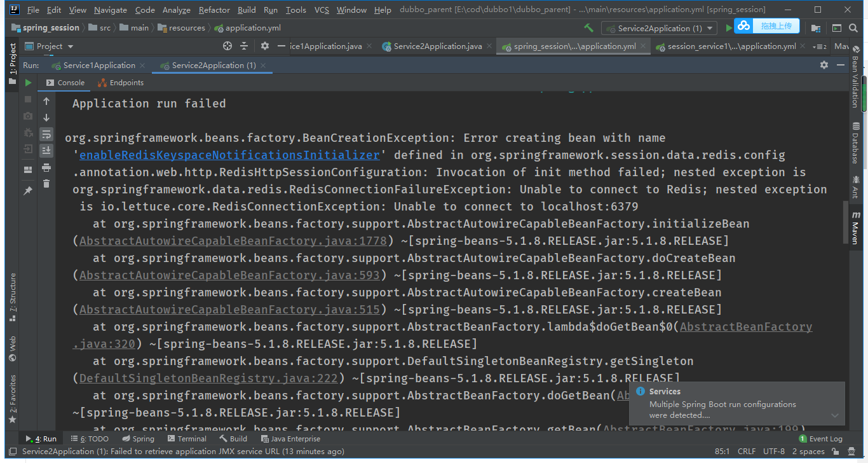868x463 pixels.
Task: Open AbstractAutowireCapableBeanFactory.java:593 link
Action: click(229, 275)
